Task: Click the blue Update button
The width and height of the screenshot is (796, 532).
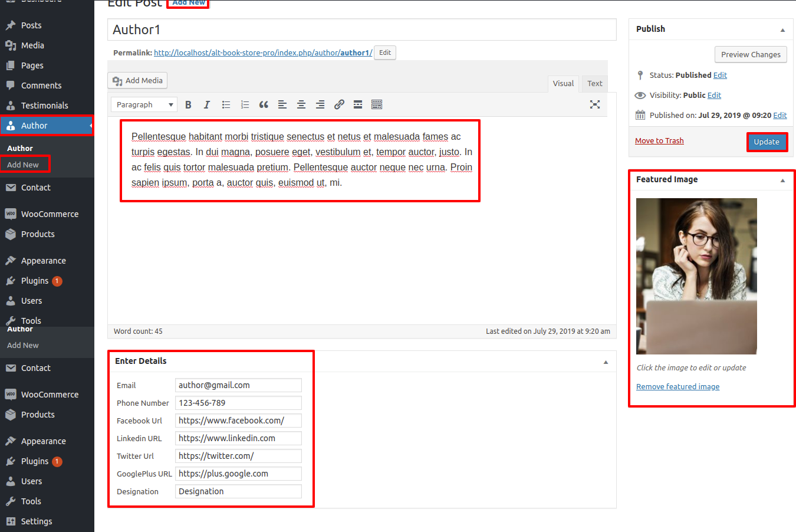Action: pyautogui.click(x=767, y=142)
